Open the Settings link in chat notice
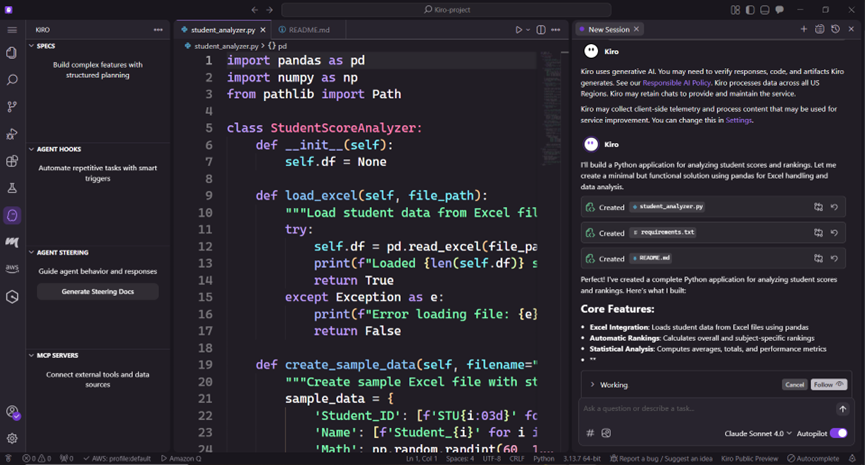 [738, 120]
